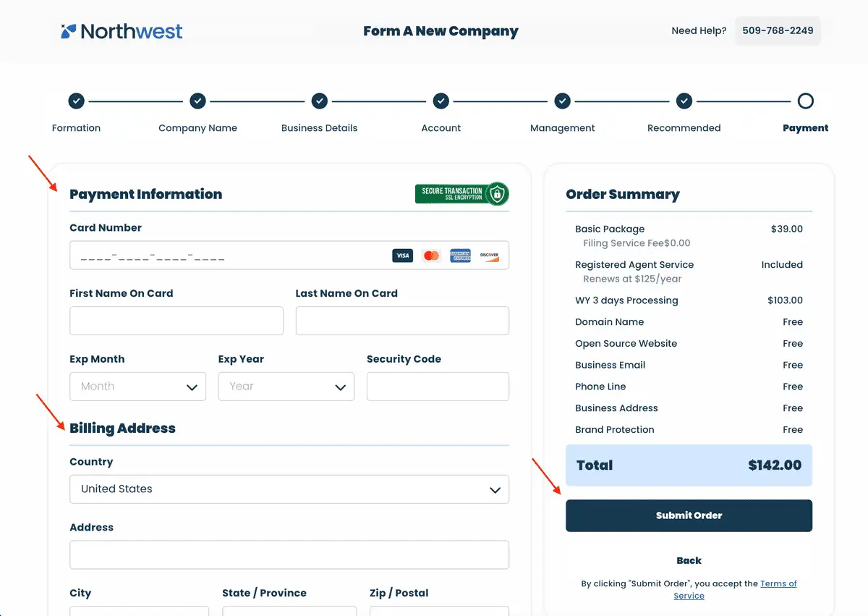The image size is (868, 616).
Task: Focus the Card Number field
Action: click(x=289, y=256)
